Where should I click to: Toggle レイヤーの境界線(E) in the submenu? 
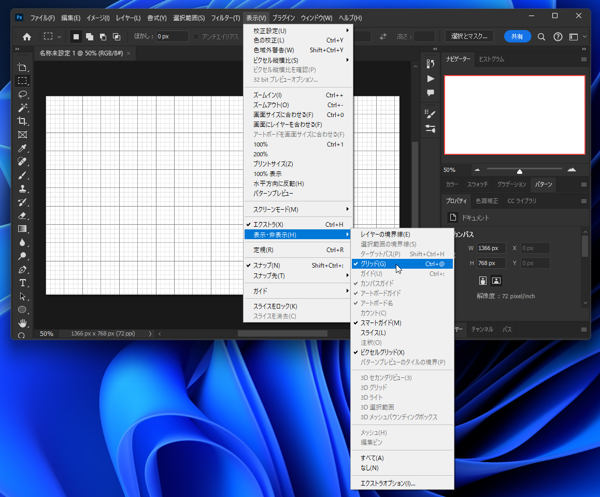(x=402, y=235)
